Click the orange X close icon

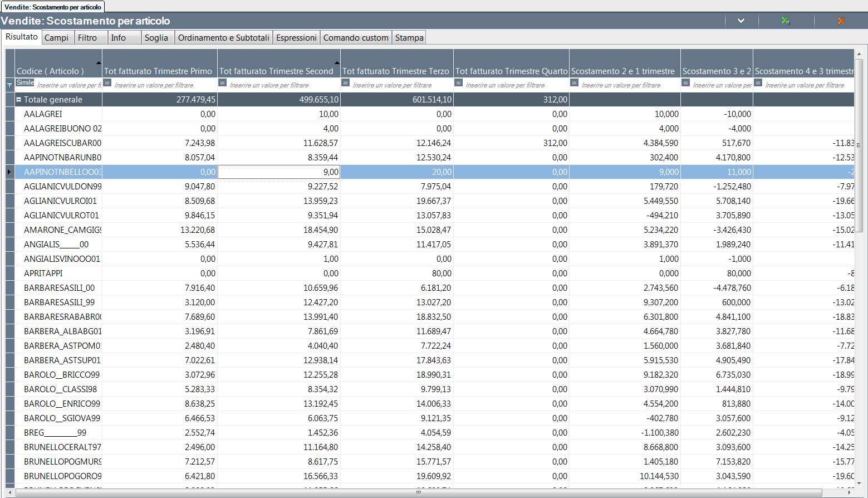pyautogui.click(x=841, y=21)
